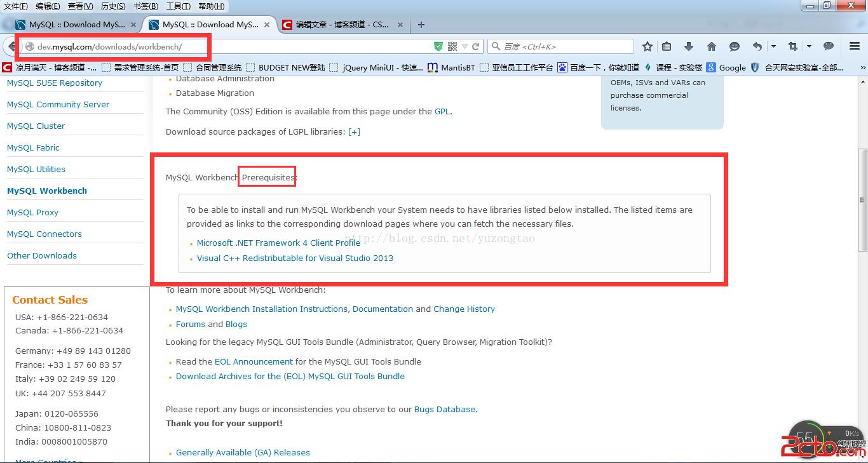The image size is (868, 463).
Task: Open MySQL Cluster sidebar link
Action: (36, 126)
